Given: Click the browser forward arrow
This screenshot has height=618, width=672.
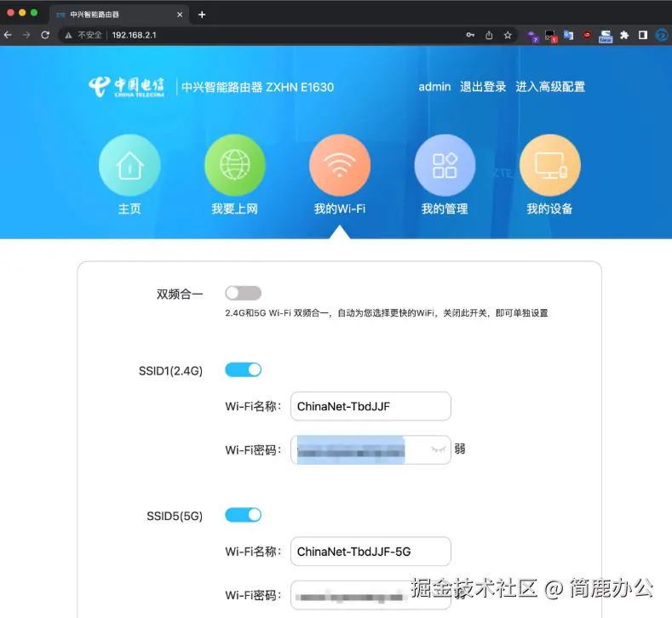Looking at the screenshot, I should (26, 35).
